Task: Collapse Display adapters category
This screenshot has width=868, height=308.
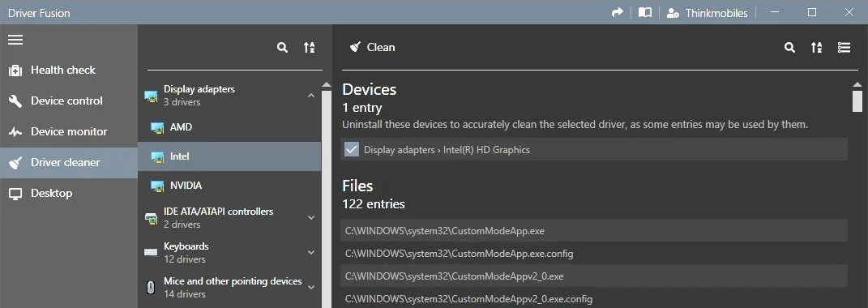Action: click(x=311, y=96)
